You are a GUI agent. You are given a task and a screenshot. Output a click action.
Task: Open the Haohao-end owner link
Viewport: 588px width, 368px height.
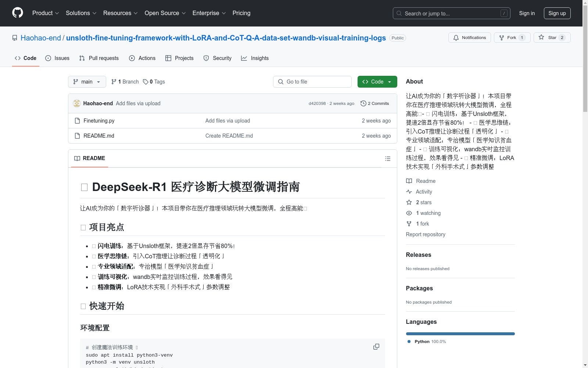pyautogui.click(x=41, y=38)
